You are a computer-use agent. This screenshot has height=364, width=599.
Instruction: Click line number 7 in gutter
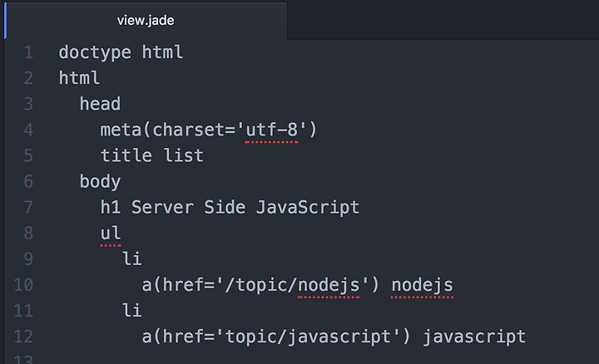pos(28,208)
